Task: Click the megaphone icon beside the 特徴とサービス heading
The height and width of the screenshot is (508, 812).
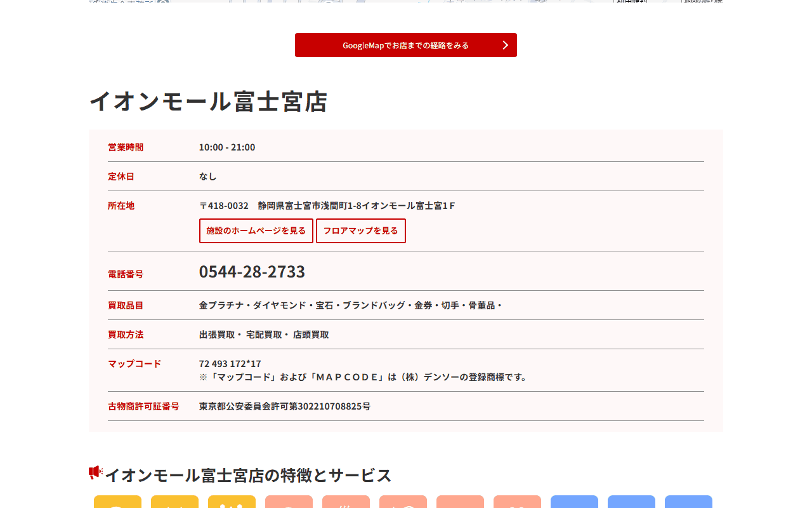Action: pyautogui.click(x=96, y=472)
